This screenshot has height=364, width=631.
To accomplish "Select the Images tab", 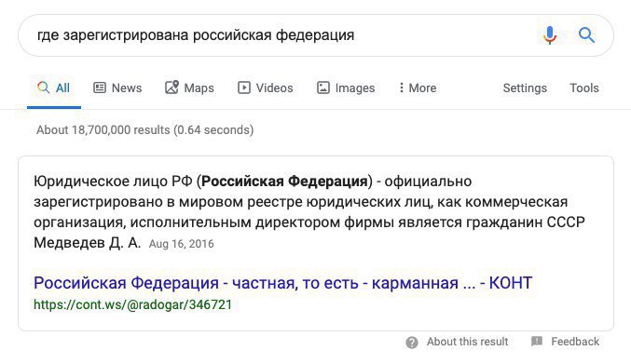I will tap(346, 88).
